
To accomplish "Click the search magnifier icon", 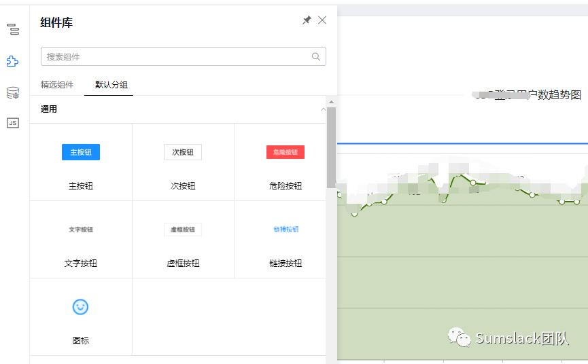I will point(316,56).
